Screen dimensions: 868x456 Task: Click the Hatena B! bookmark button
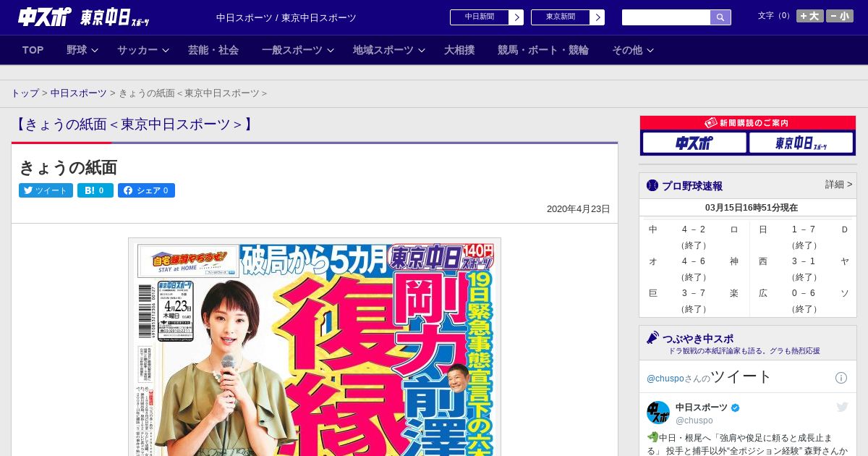tap(95, 190)
